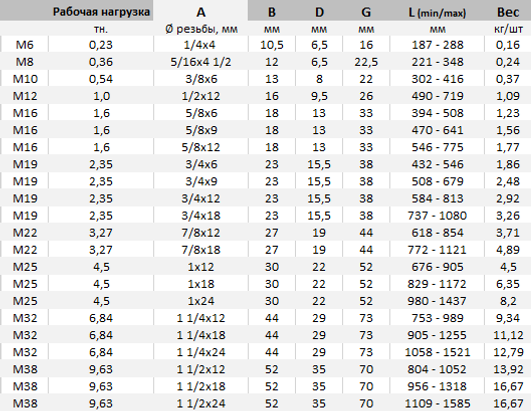Select the 'M10' row label

point(25,79)
